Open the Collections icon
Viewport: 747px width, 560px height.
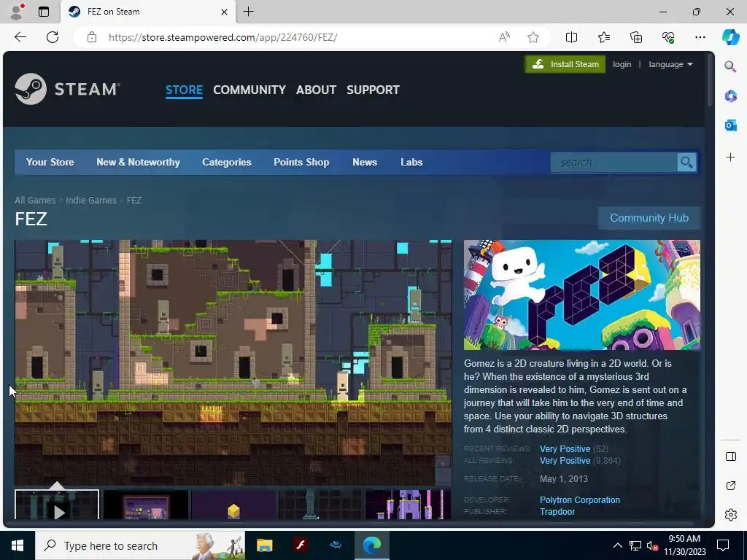(636, 37)
